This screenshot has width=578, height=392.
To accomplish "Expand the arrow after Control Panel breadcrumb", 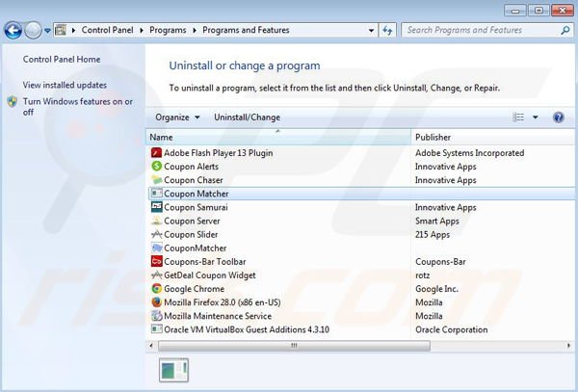I will [x=142, y=30].
